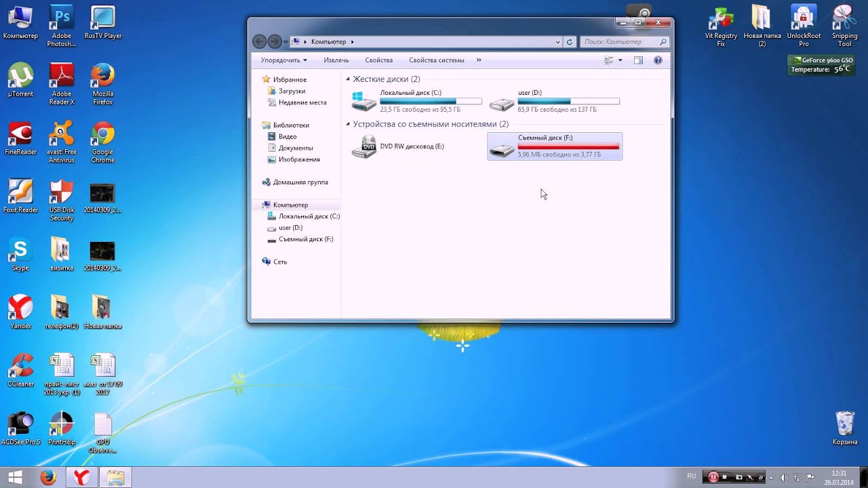Select the µTorrent desktop icon
The width and height of the screenshot is (868, 488).
click(x=20, y=81)
